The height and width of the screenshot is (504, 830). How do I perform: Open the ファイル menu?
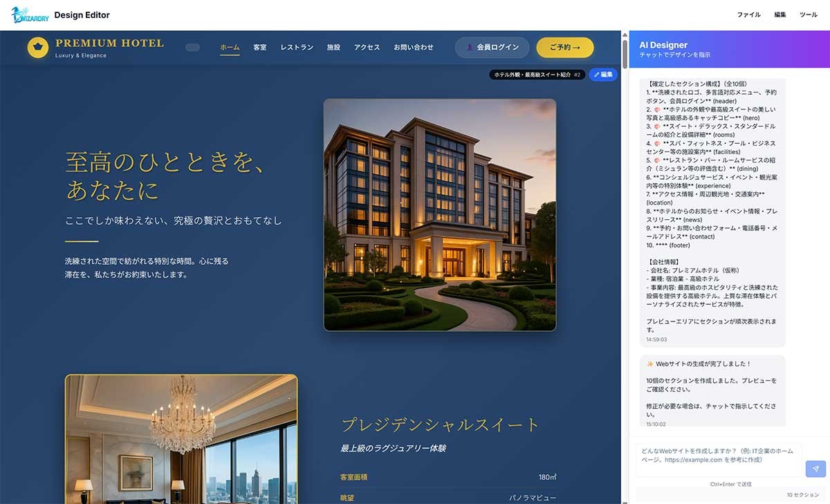pos(749,14)
